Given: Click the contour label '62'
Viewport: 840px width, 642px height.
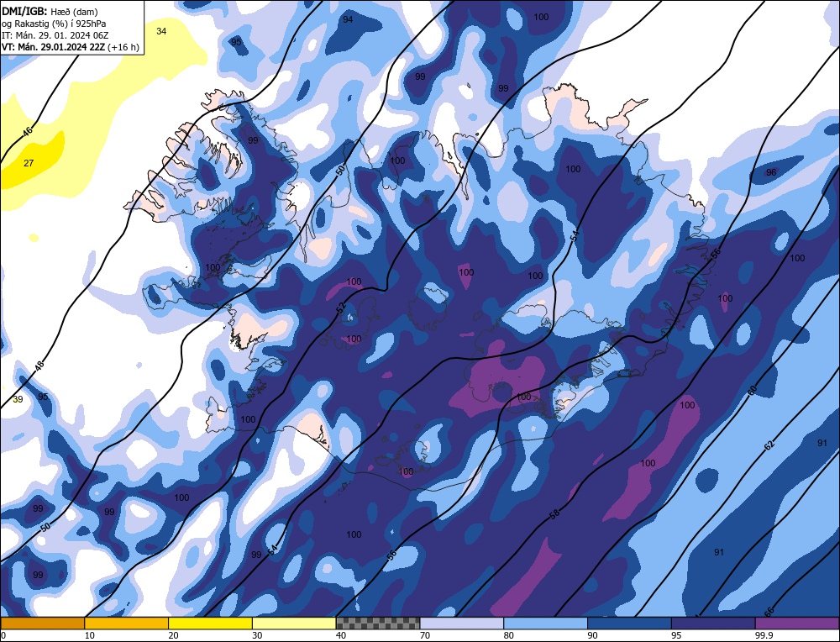Looking at the screenshot, I should pyautogui.click(x=769, y=445).
